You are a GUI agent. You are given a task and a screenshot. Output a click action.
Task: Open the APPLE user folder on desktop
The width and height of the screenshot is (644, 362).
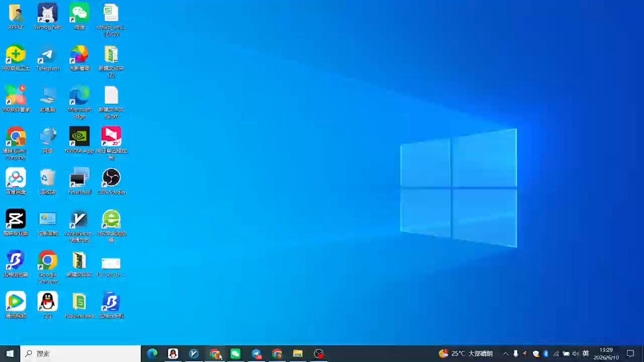(16, 17)
